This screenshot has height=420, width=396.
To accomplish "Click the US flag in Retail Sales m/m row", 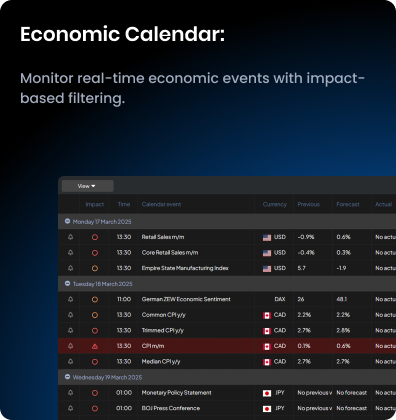I will click(267, 237).
